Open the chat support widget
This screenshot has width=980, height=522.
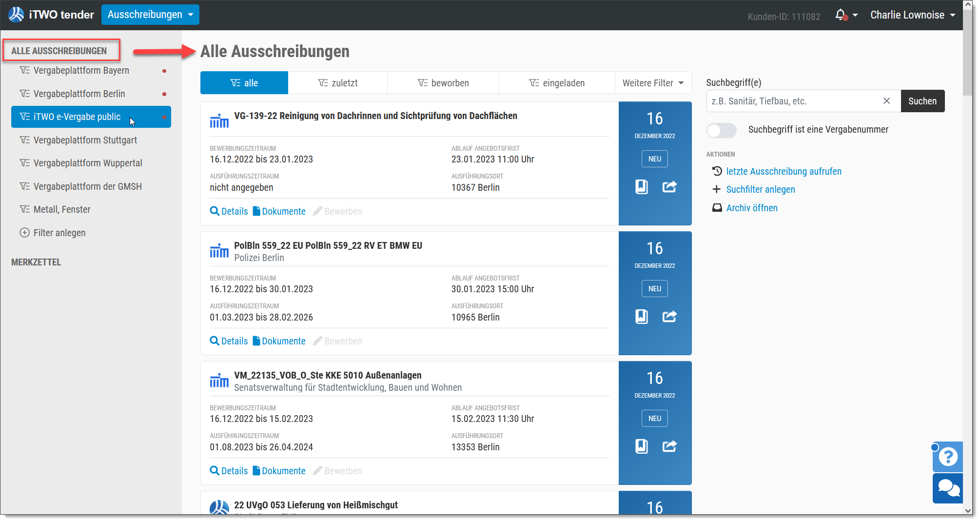click(x=948, y=488)
